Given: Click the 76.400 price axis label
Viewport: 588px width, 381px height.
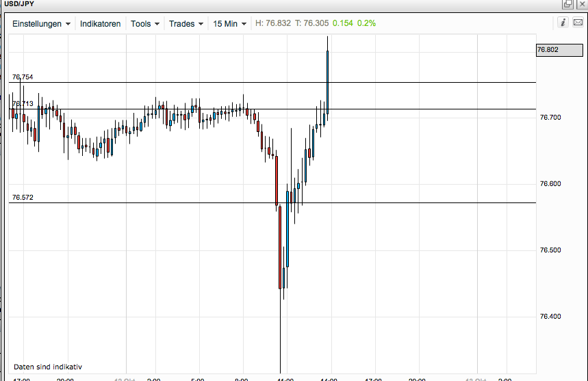Looking at the screenshot, I should point(550,317).
